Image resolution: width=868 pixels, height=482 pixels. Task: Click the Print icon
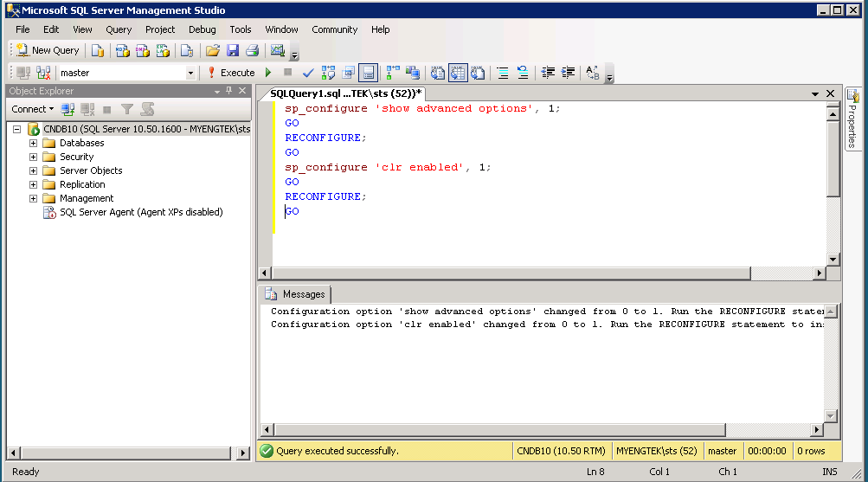pos(253,50)
